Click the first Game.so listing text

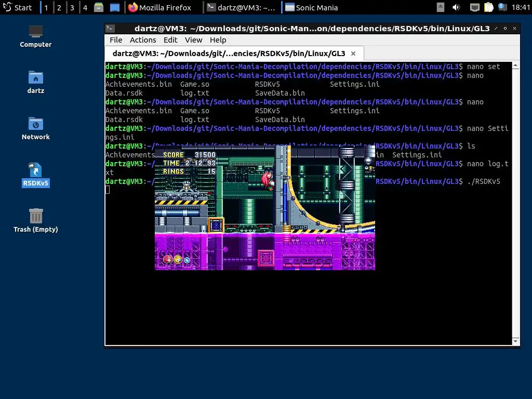(195, 84)
